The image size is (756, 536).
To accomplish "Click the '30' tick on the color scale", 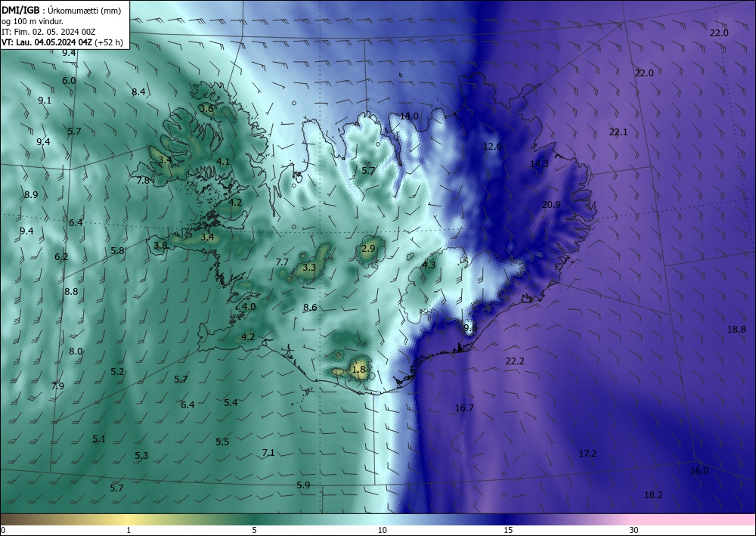I will 634,530.
